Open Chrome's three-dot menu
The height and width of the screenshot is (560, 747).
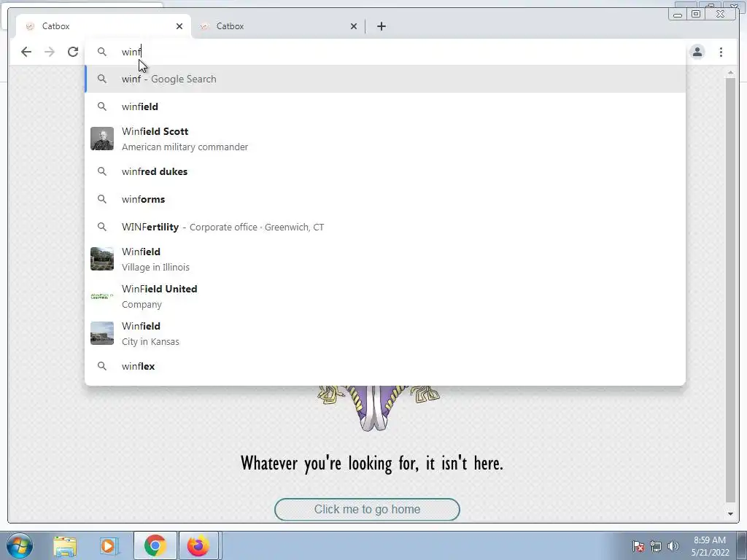point(721,52)
